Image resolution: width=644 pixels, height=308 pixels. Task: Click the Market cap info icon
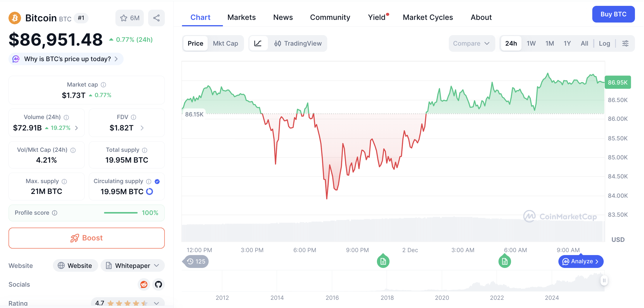click(x=103, y=85)
